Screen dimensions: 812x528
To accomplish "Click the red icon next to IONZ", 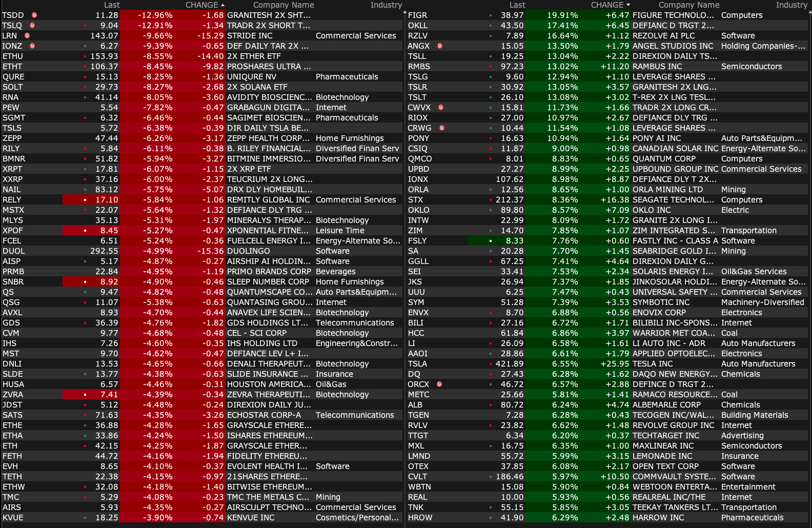I will pos(32,46).
